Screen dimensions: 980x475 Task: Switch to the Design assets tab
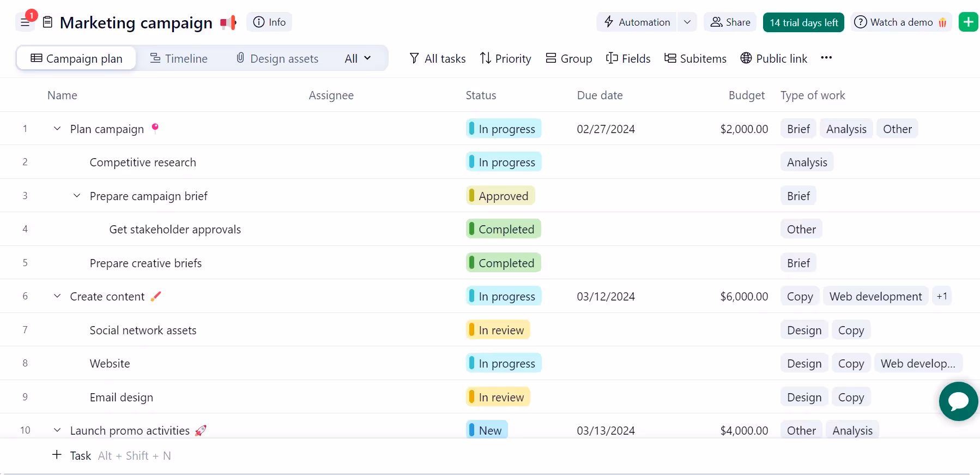point(277,58)
